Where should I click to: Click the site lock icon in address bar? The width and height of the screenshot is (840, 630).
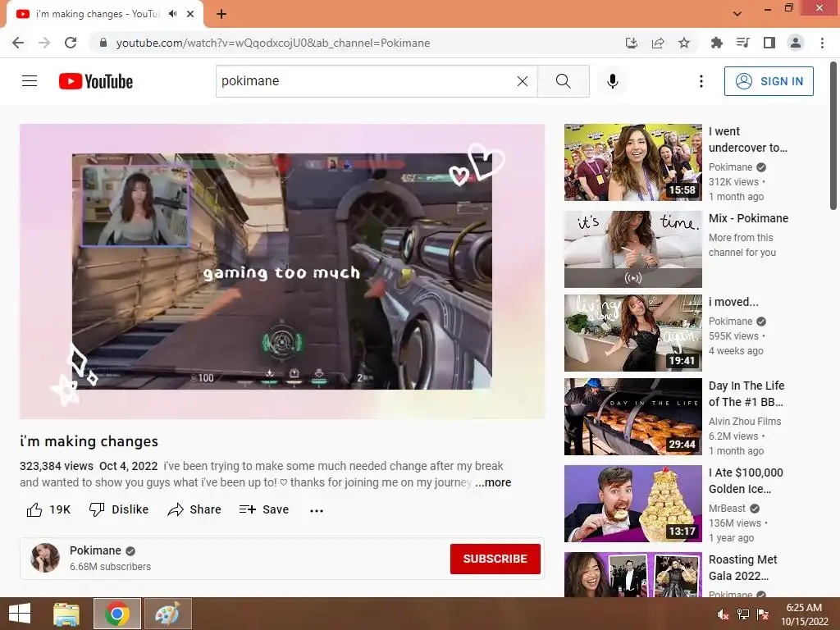point(103,43)
